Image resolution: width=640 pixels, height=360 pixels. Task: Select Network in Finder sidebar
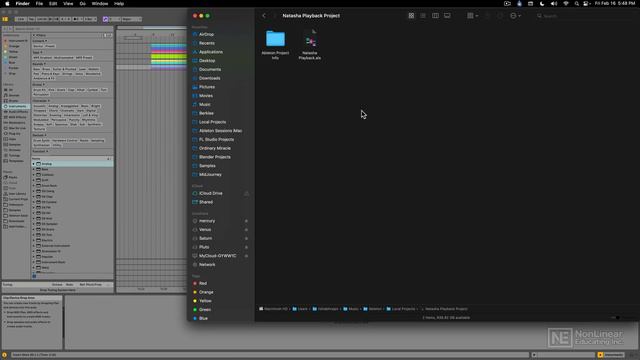point(207,264)
